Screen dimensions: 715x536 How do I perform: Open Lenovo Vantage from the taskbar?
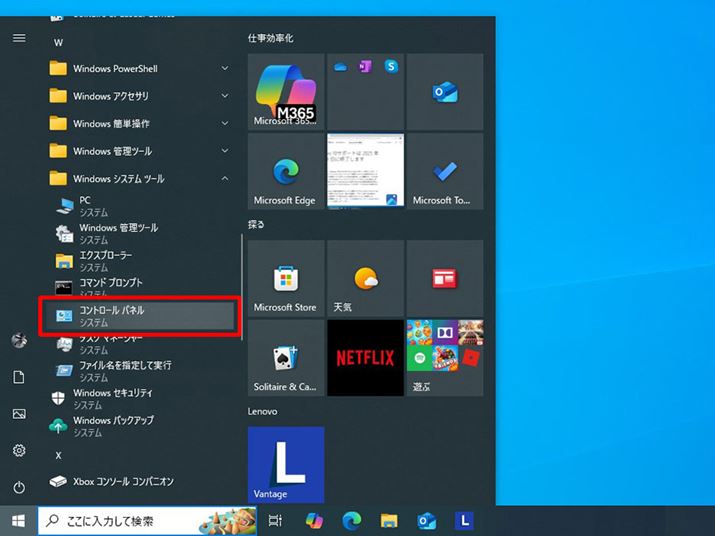click(464, 520)
